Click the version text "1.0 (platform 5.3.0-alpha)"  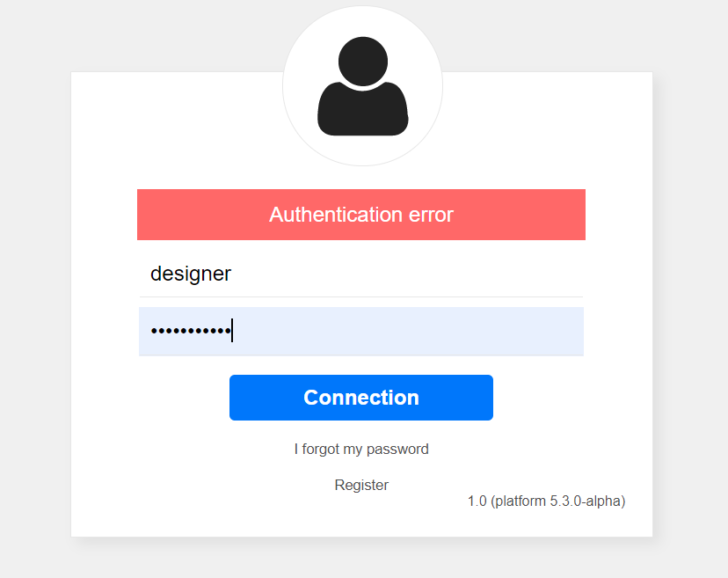pos(547,501)
